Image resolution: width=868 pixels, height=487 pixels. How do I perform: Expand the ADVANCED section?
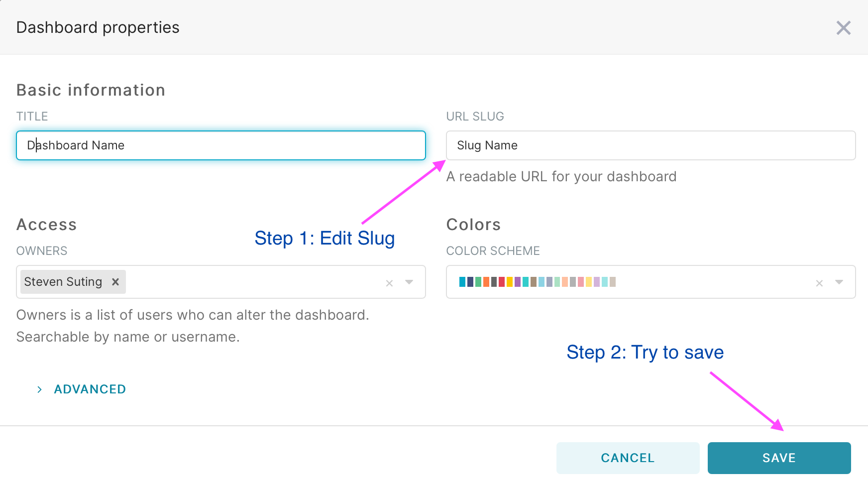coord(90,389)
